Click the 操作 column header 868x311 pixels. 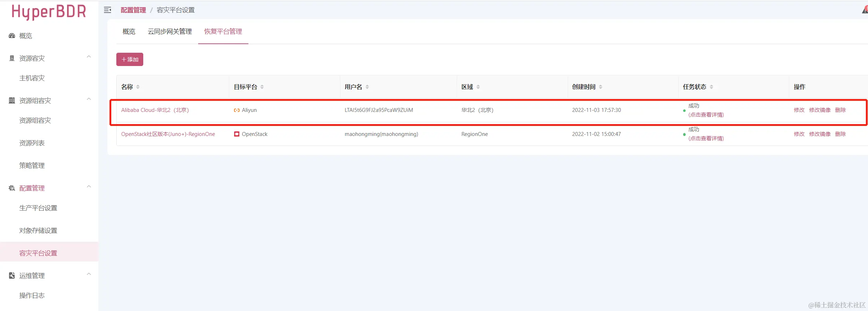[799, 87]
